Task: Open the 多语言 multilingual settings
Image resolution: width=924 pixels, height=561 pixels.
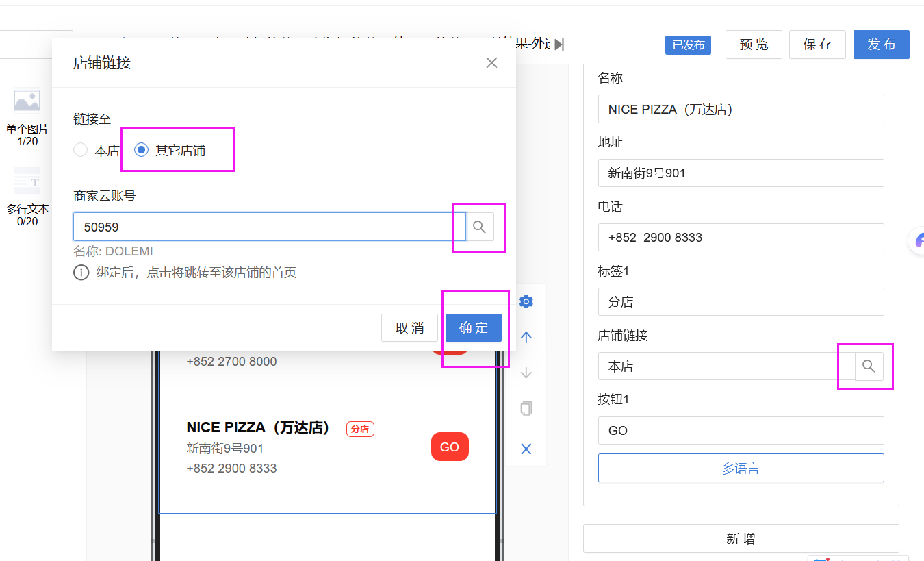Action: 741,468
